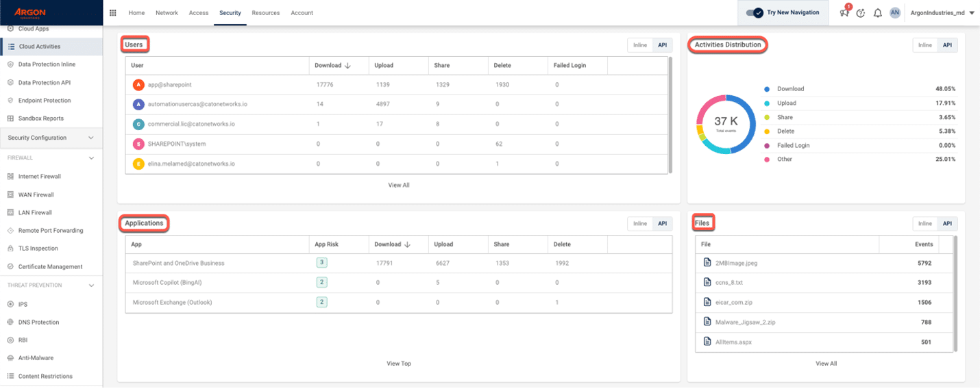The image size is (980, 391).
Task: Click the Users table vertical scrollbar
Action: pos(670,114)
